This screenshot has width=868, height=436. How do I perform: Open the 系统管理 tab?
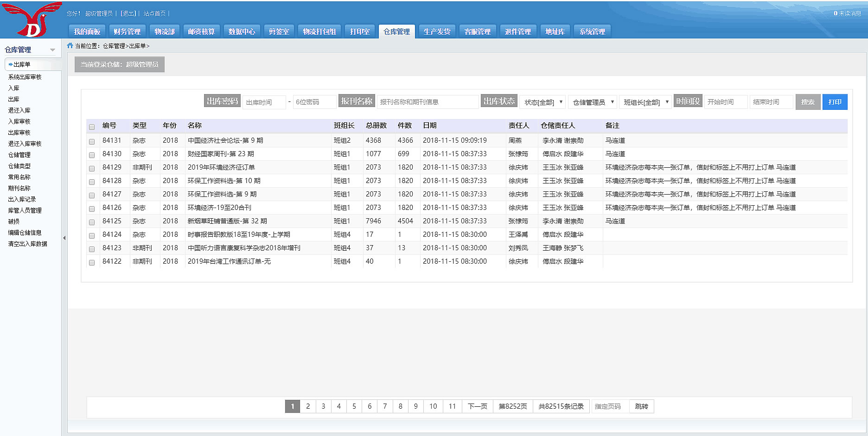pos(592,32)
